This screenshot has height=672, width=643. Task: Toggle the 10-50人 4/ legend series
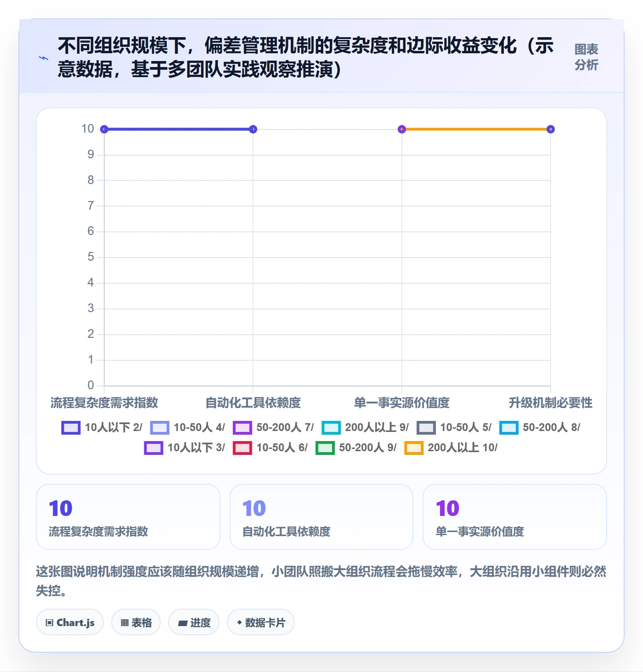point(187,427)
